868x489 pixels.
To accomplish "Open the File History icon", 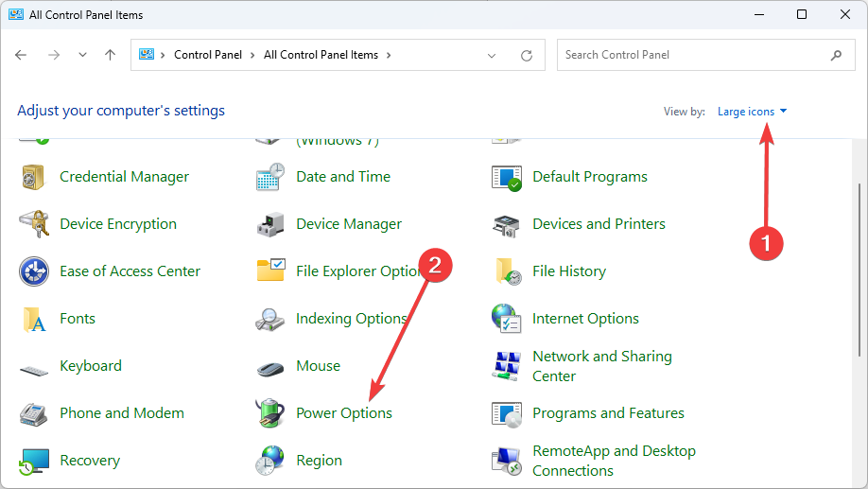I will pos(508,271).
